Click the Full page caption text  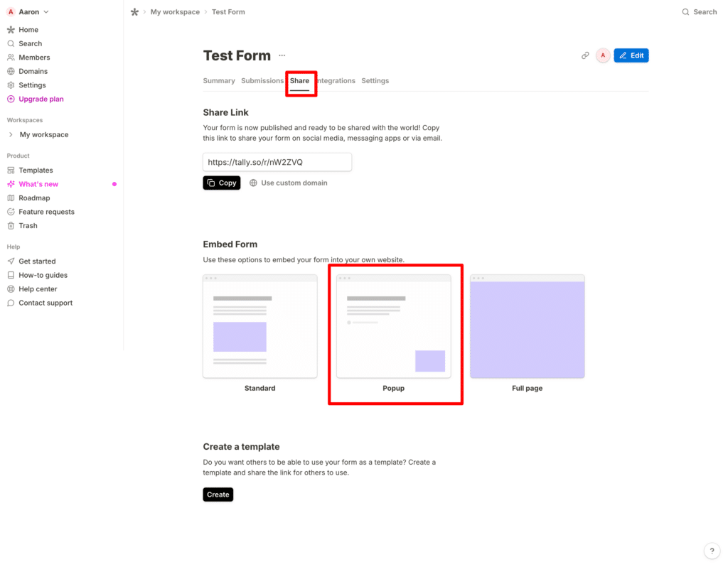pyautogui.click(x=527, y=389)
